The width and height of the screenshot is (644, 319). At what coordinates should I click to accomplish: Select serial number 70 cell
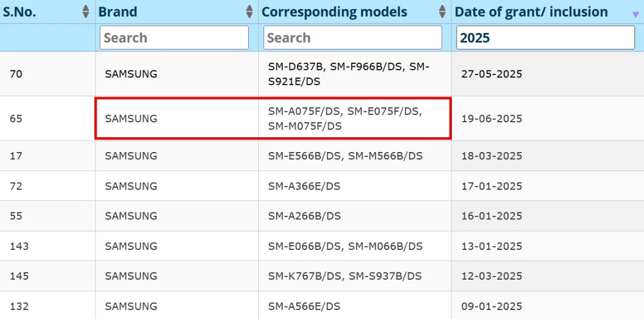pos(48,74)
